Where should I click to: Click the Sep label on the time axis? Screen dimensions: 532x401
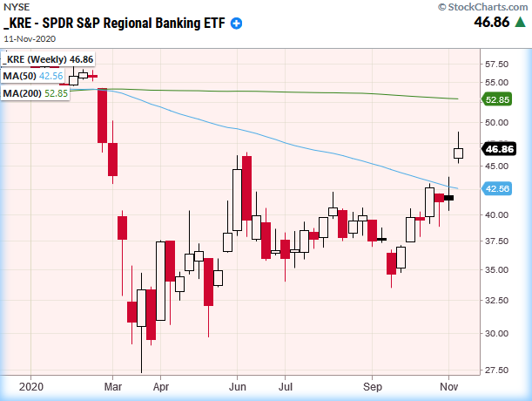pyautogui.click(x=374, y=384)
